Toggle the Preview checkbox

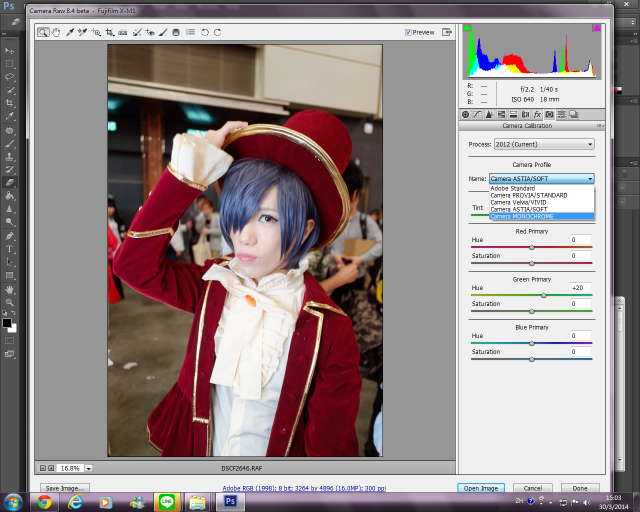[408, 32]
